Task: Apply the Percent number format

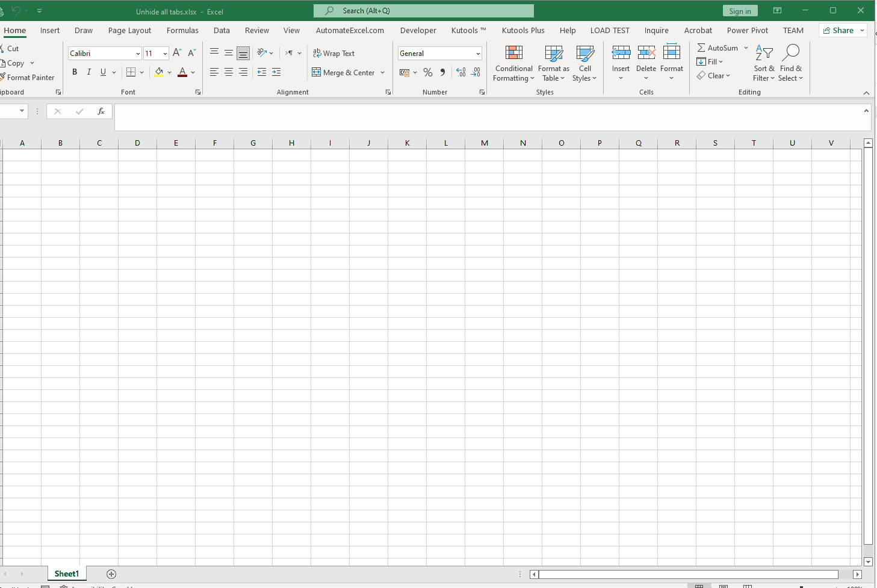Action: (x=428, y=72)
